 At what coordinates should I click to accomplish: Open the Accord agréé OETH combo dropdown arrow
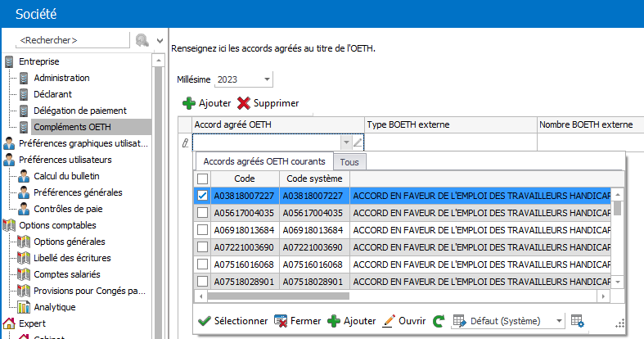pos(346,142)
